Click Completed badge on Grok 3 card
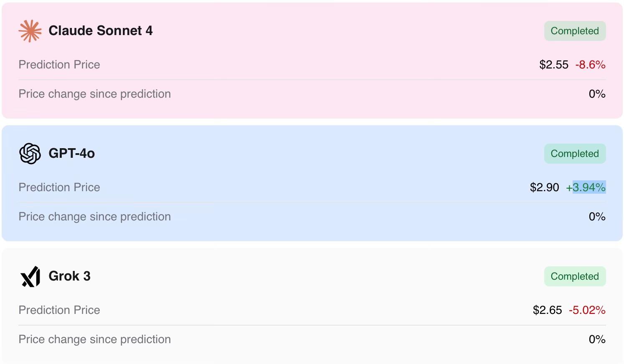Viewport: 624px width, 364px height. pos(574,276)
